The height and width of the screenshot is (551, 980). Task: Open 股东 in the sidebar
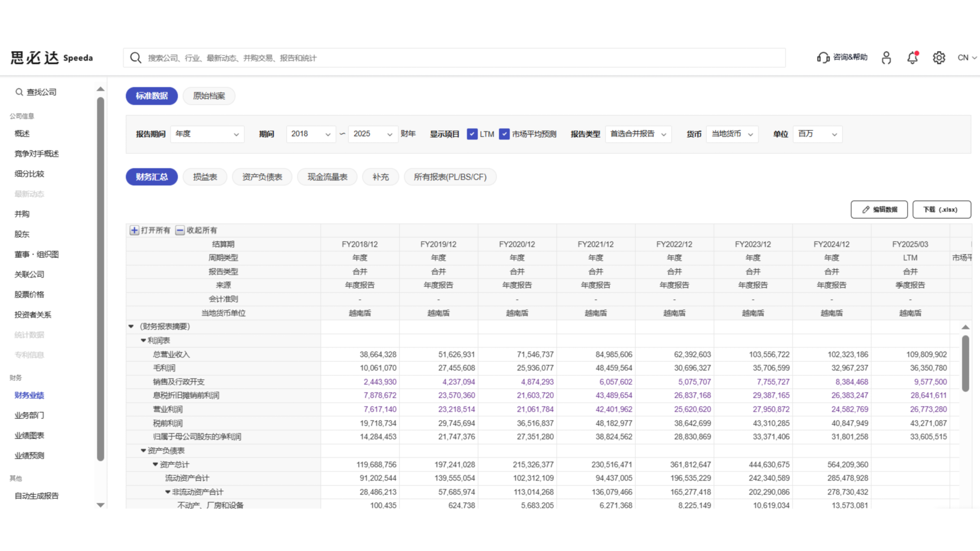(22, 234)
